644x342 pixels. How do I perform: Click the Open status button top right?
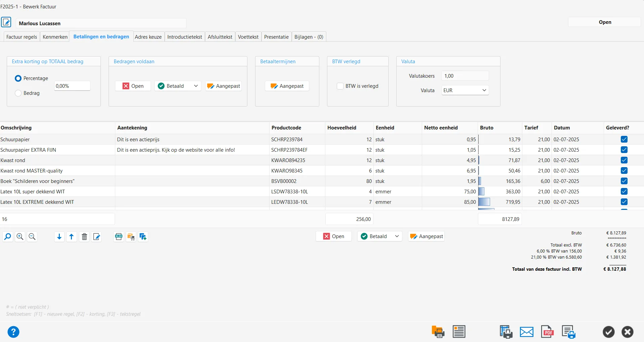coord(605,22)
